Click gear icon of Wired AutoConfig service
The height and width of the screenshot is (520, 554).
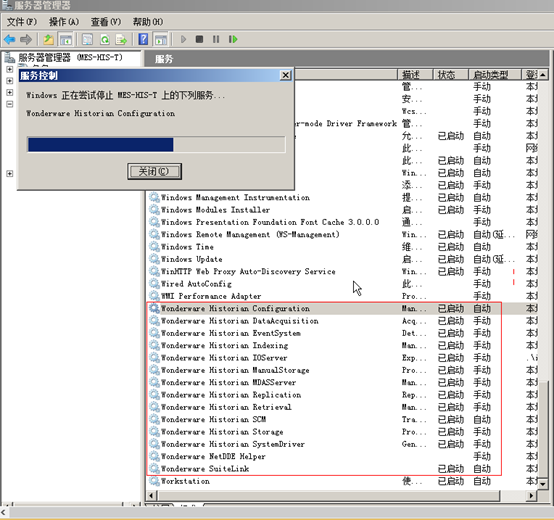tap(154, 284)
